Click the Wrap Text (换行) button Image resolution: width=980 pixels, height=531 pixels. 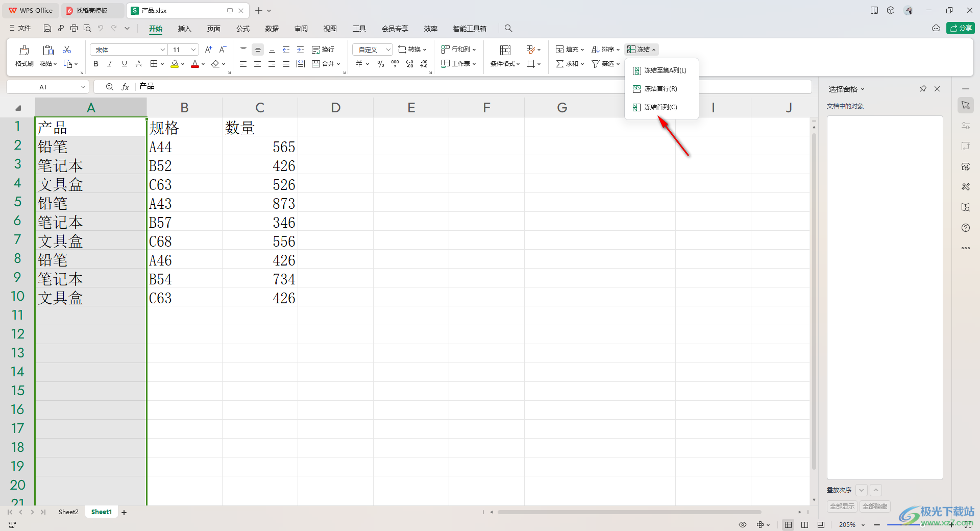click(x=323, y=50)
